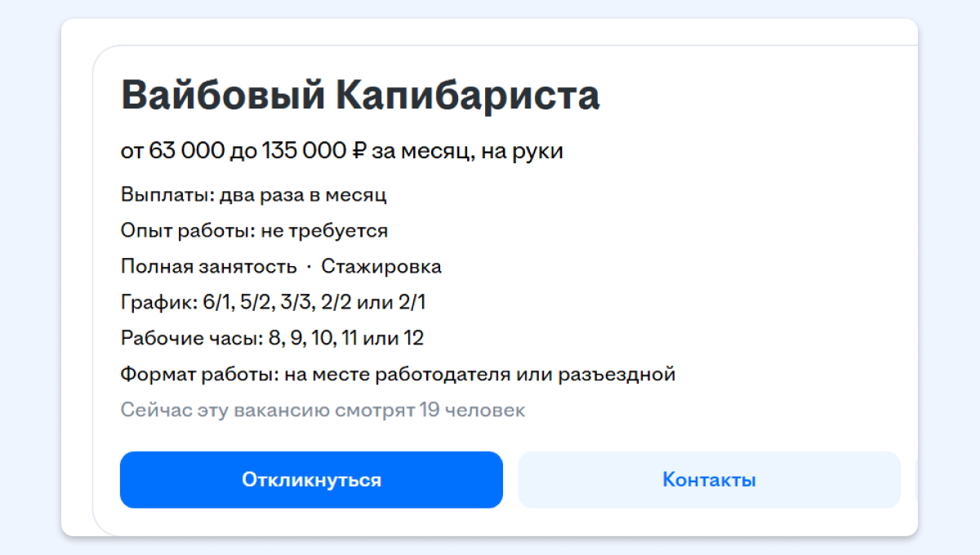Screen dimensions: 980x555
Task: Select the 2/1 schedule option at line end
Action: click(411, 303)
